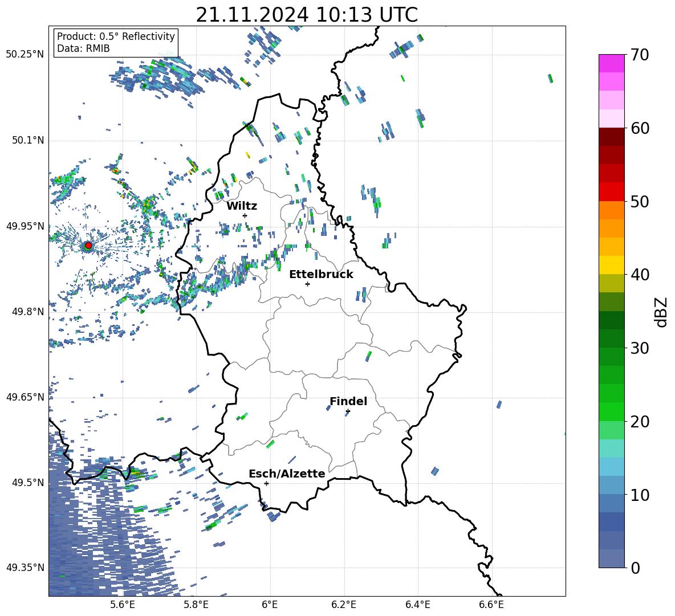Click the 0 tick on the colorbar

click(x=636, y=568)
